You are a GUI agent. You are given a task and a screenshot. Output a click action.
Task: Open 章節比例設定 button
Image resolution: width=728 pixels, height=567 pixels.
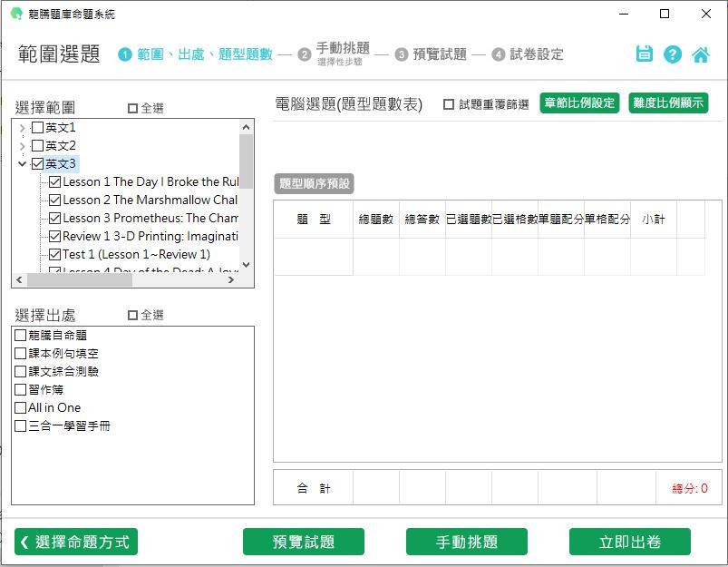pyautogui.click(x=579, y=103)
